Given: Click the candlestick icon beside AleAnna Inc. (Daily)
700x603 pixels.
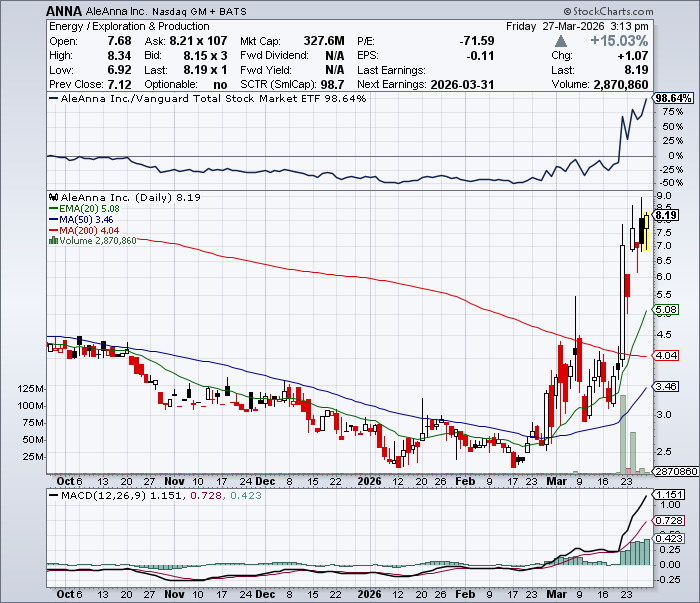Looking at the screenshot, I should click(x=54, y=197).
